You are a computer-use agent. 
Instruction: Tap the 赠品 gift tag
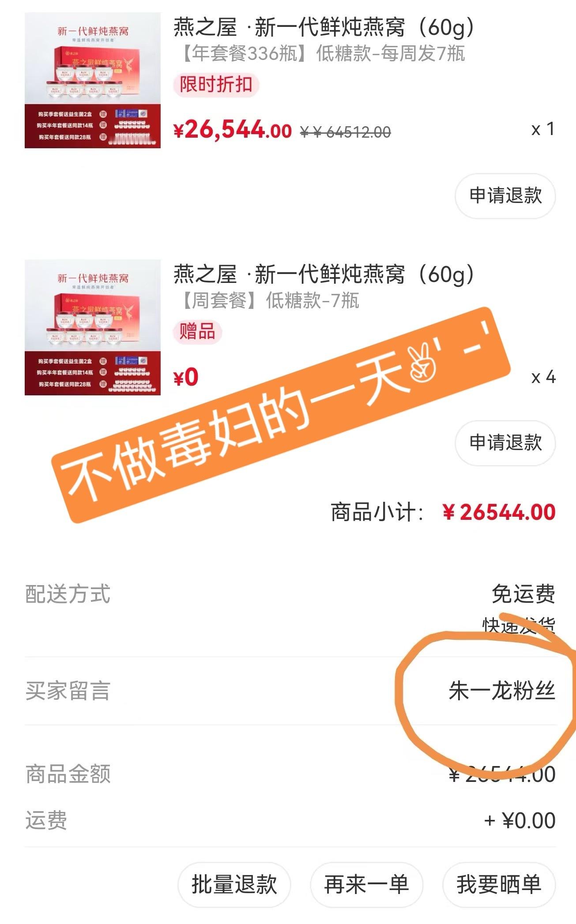pyautogui.click(x=197, y=331)
